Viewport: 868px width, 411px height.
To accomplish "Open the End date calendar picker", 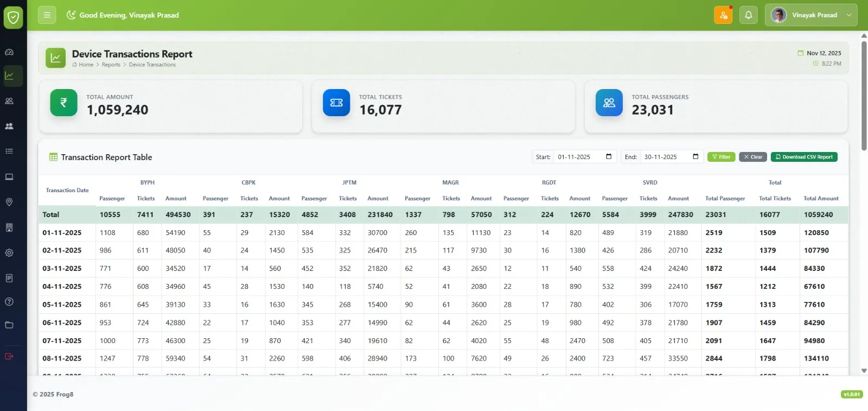I will pos(695,157).
